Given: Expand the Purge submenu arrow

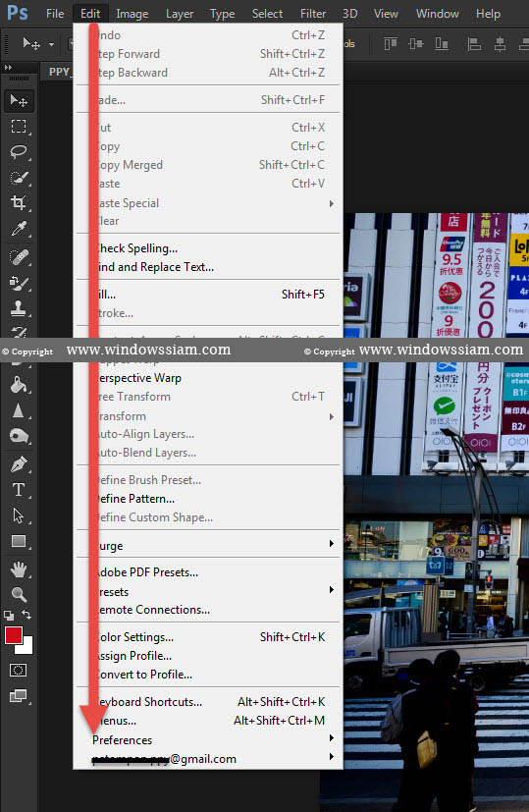Looking at the screenshot, I should tap(332, 544).
